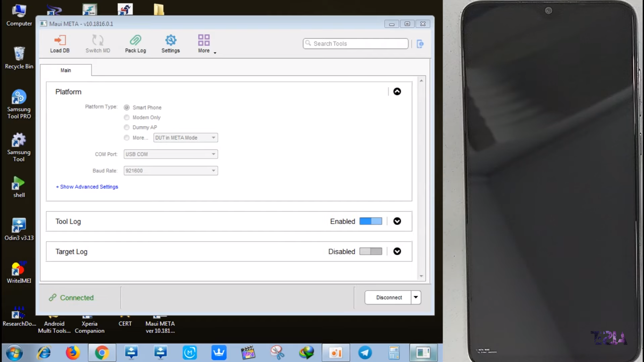The image size is (644, 362).
Task: Switch to Chrome in the taskbar
Action: [102, 353]
